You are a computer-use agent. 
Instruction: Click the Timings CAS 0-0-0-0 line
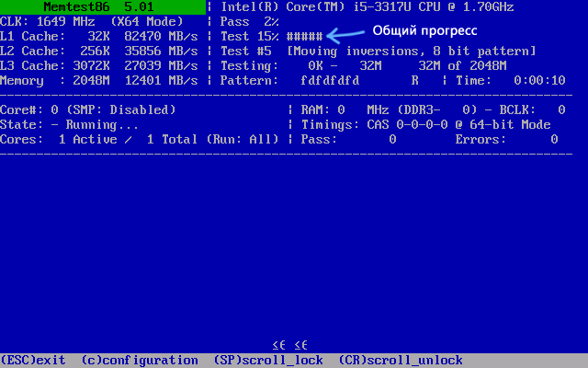(426, 125)
